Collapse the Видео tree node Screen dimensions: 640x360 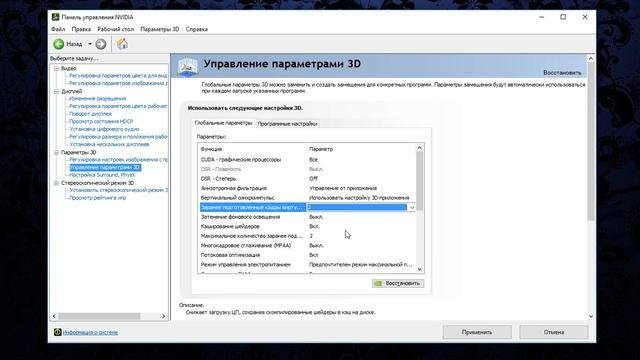click(x=56, y=69)
